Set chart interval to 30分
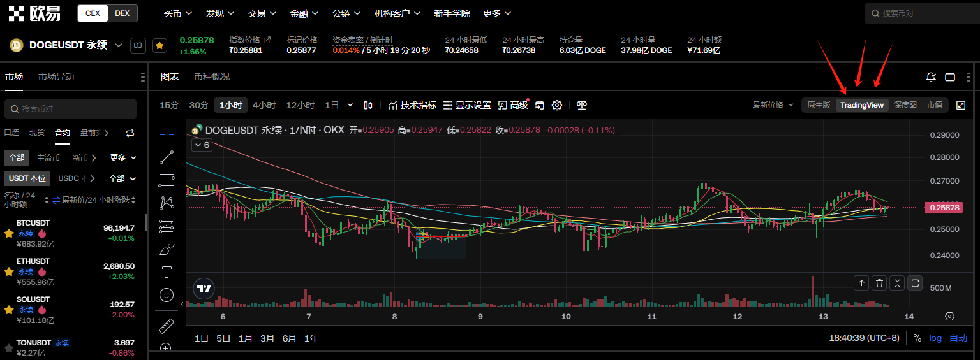This screenshot has height=360, width=980. tap(199, 105)
